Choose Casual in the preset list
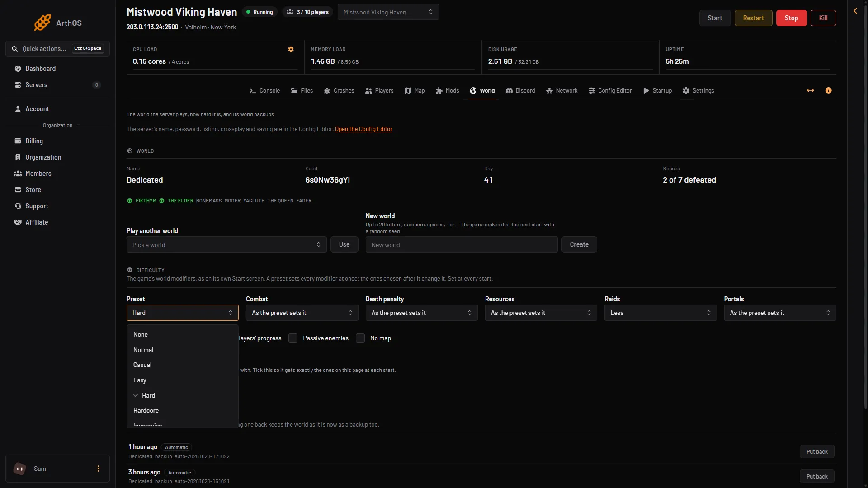This screenshot has width=868, height=488. click(x=182, y=365)
